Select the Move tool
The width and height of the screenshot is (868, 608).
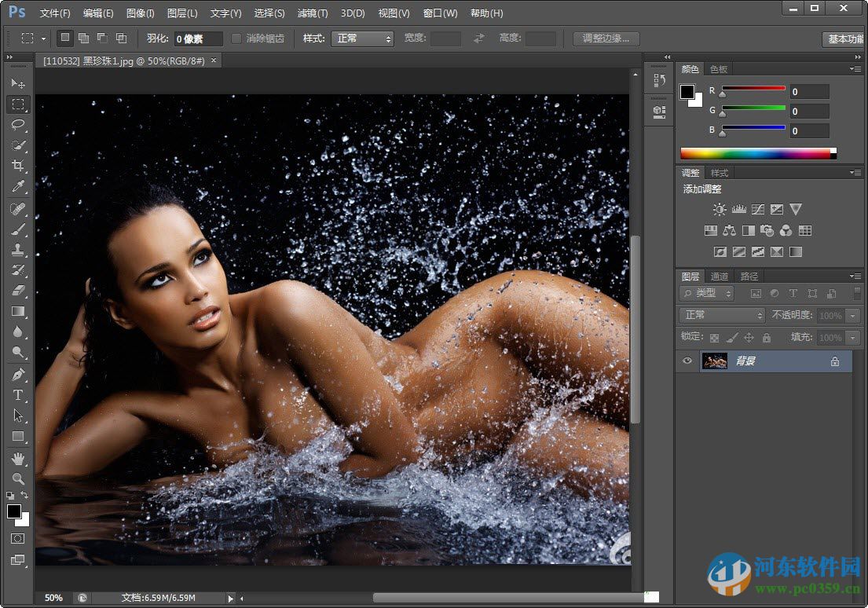tap(18, 83)
